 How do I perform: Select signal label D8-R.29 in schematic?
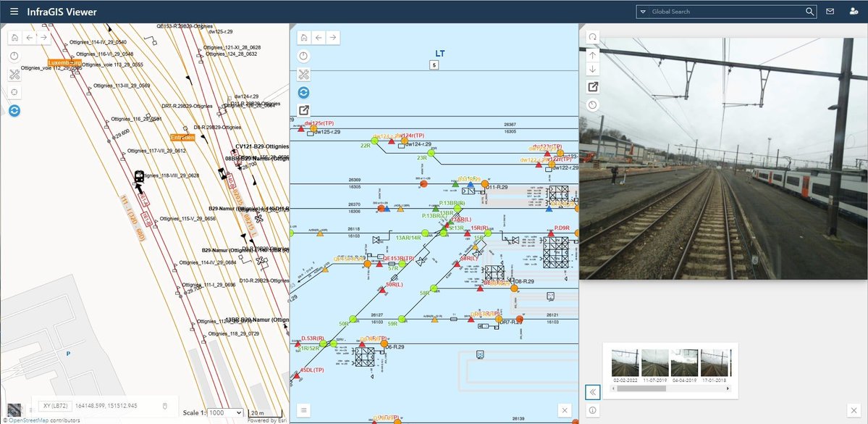(524, 282)
